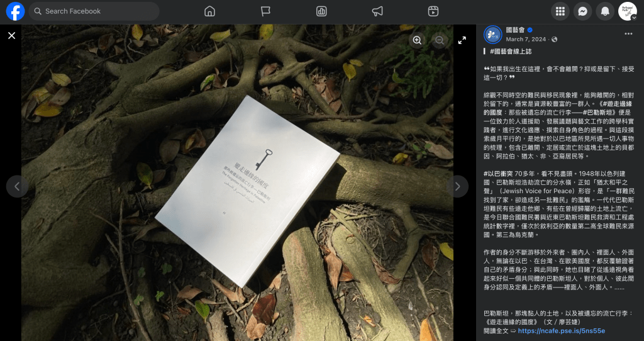Viewport: 644px width, 341px height.
Task: Click the Search Facebook field
Action: [94, 11]
